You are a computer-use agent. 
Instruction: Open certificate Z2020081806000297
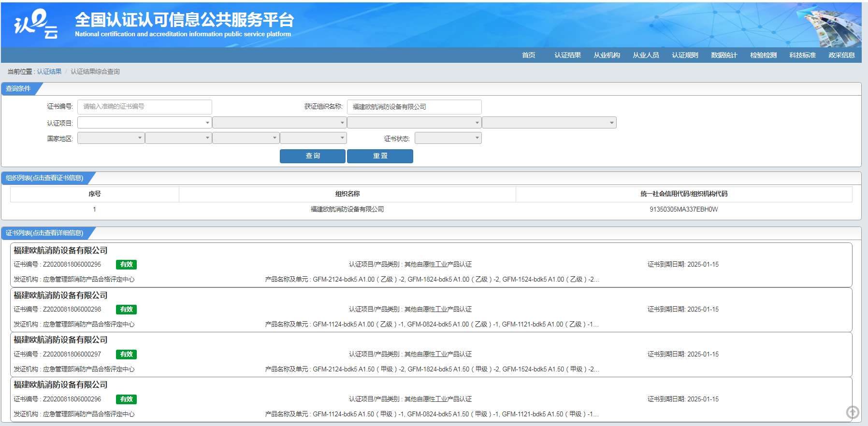[431, 355]
